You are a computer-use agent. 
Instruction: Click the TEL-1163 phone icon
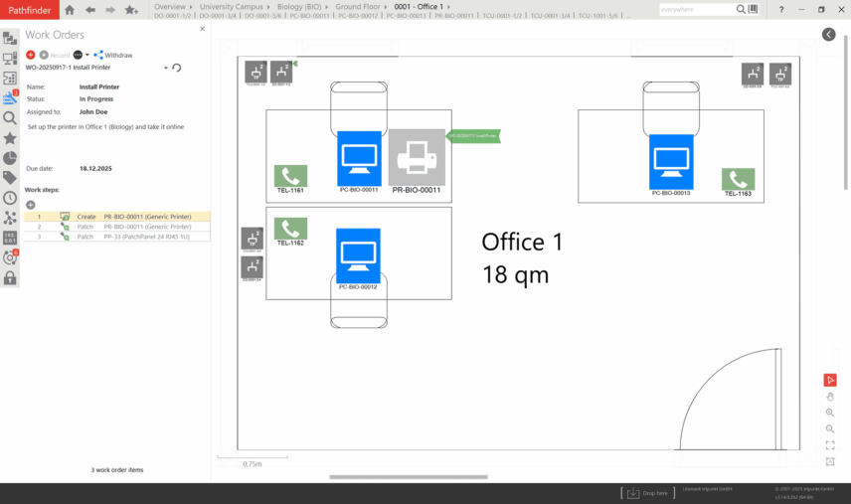738,179
